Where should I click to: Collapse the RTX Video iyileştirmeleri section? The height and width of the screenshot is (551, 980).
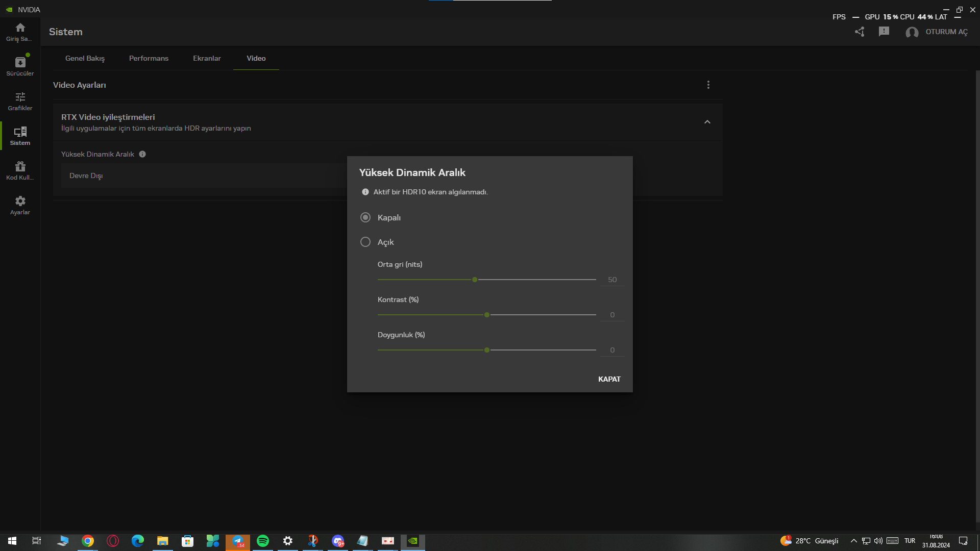pyautogui.click(x=707, y=122)
